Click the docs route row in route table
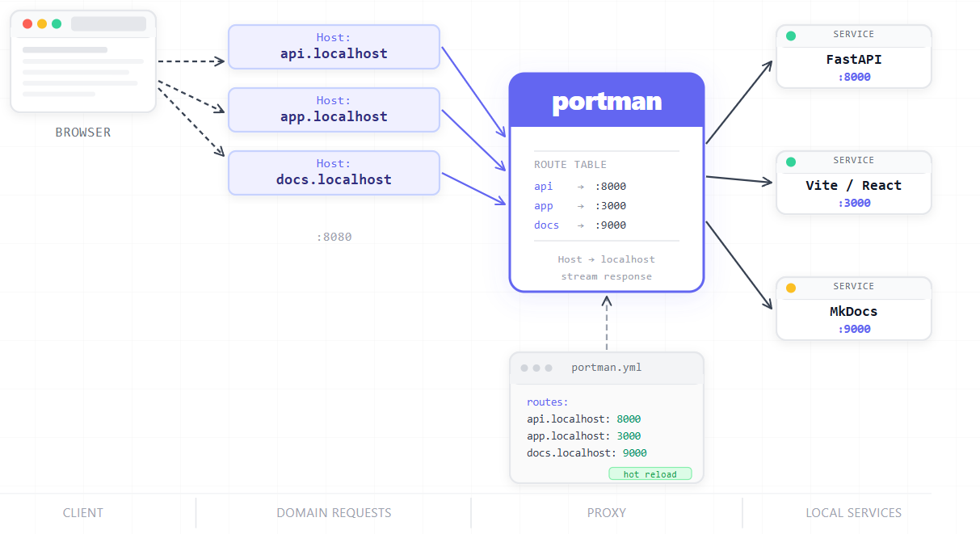Viewport: 980px width, 547px height. click(x=580, y=225)
